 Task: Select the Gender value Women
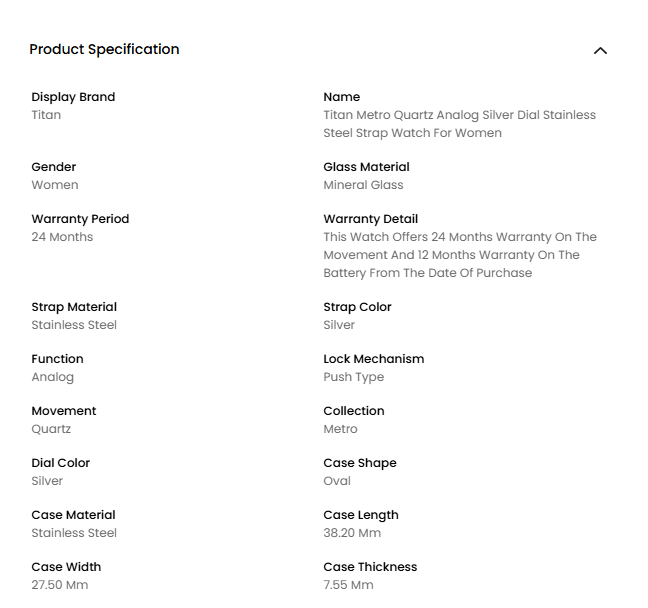pyautogui.click(x=55, y=185)
